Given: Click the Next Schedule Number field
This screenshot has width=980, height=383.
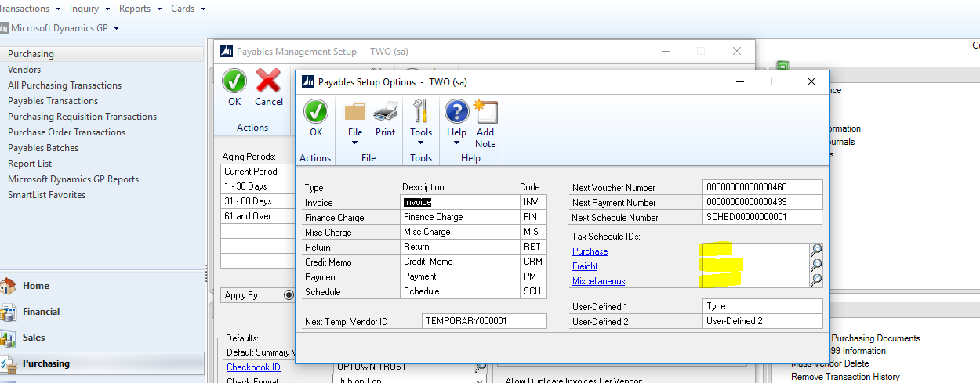Looking at the screenshot, I should tap(763, 217).
